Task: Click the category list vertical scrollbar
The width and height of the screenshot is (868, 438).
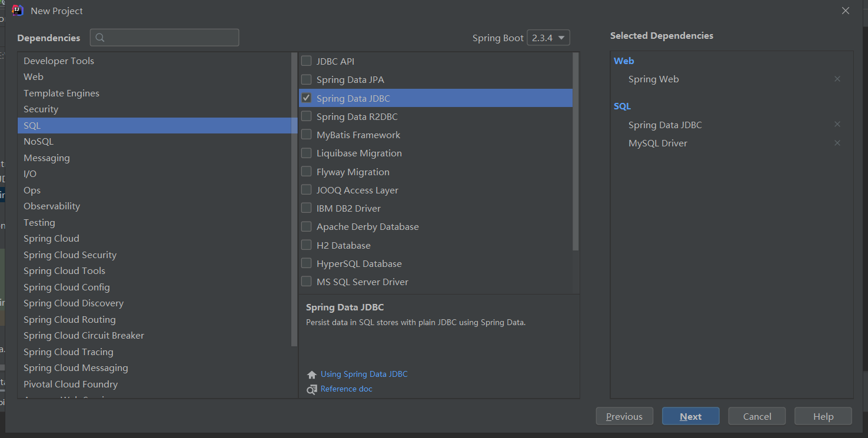Action: (x=294, y=200)
